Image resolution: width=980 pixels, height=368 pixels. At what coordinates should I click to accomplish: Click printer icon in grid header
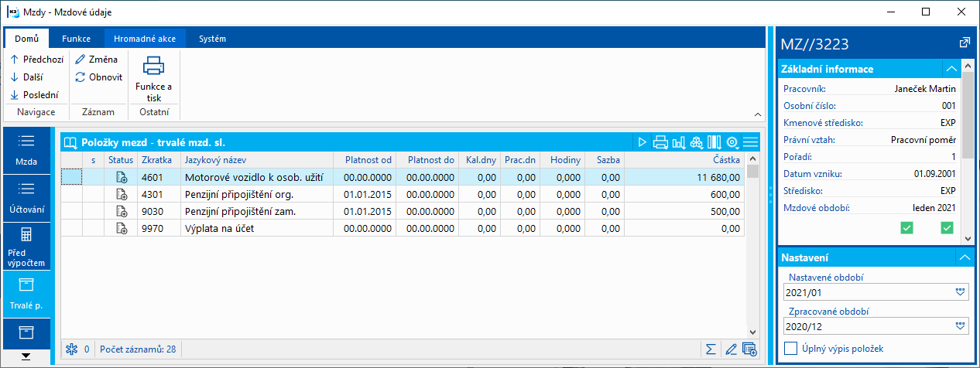pyautogui.click(x=660, y=142)
